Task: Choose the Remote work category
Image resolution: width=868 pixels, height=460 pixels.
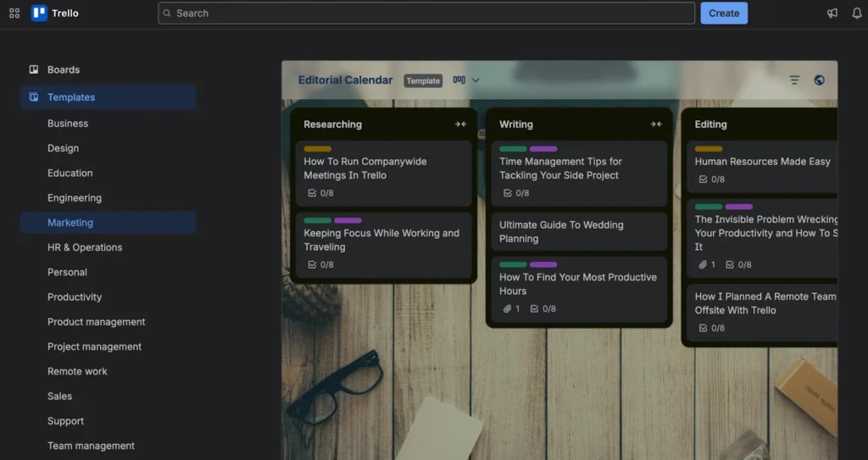Action: coord(77,371)
